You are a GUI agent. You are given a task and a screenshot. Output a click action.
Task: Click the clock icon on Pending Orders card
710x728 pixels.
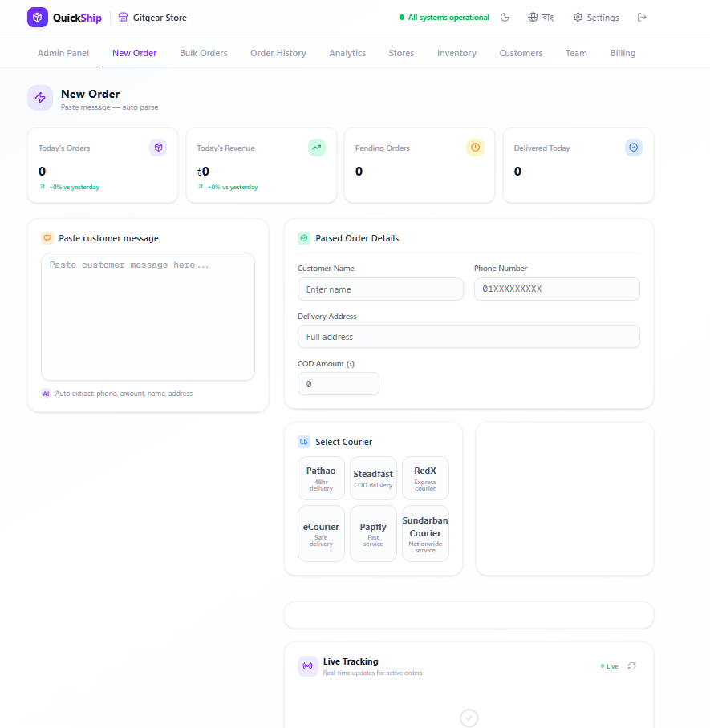click(x=475, y=148)
